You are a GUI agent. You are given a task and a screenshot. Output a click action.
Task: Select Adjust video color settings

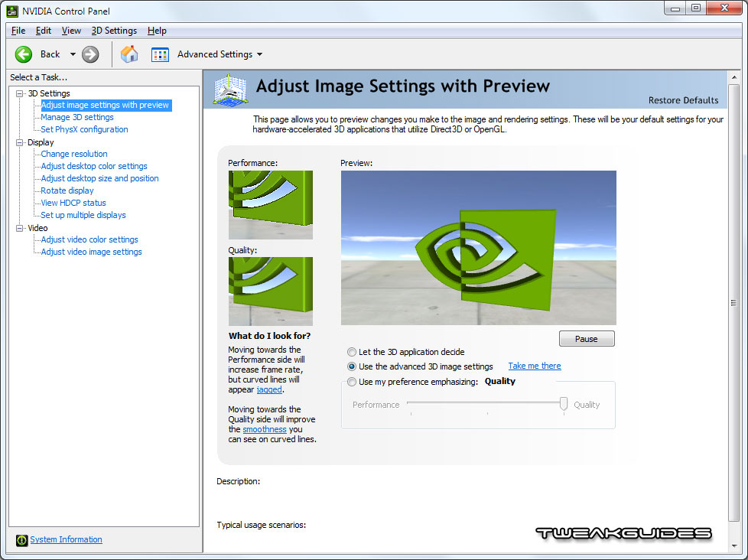89,239
